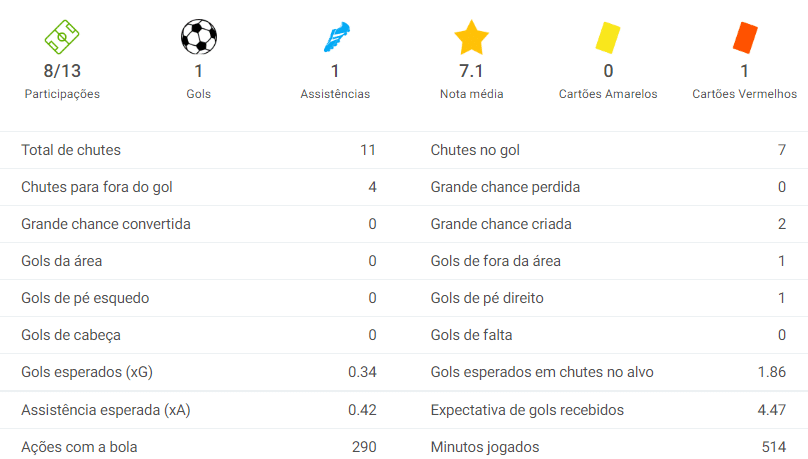Click the soccer ball Gols icon
Image resolution: width=808 pixels, height=459 pixels.
point(198,38)
